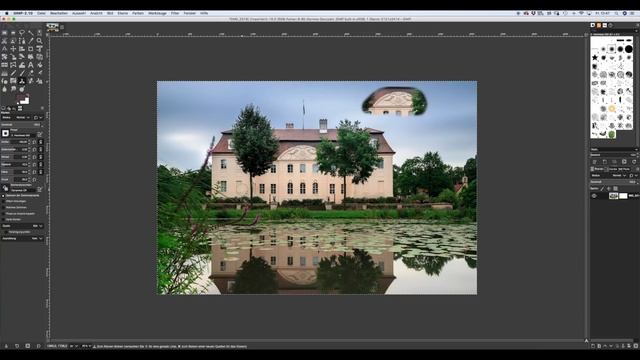Toggle Pinsel an Ansicht koppeln checkbox

tap(3, 213)
